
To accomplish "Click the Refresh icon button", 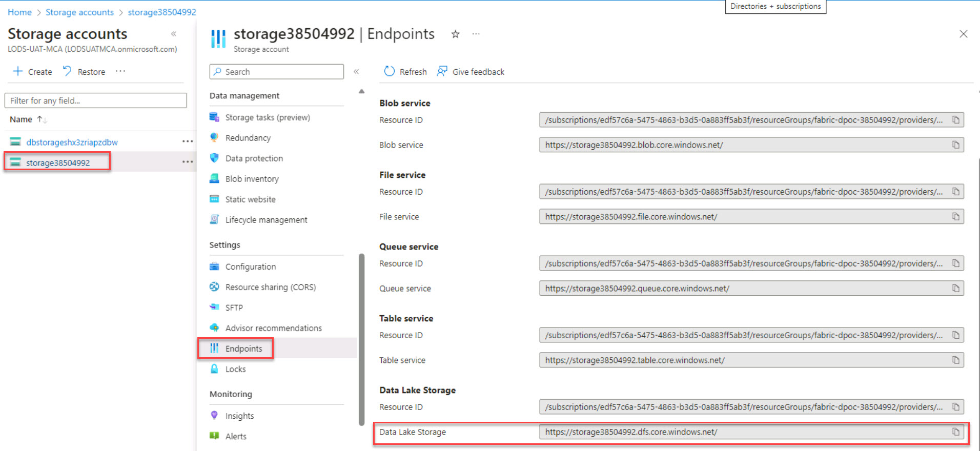I will pos(390,72).
